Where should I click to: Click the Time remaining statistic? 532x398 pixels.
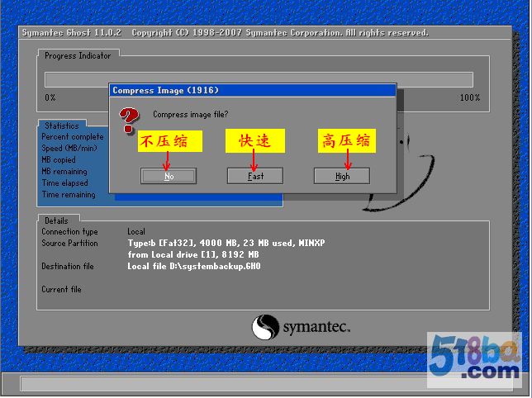69,194
